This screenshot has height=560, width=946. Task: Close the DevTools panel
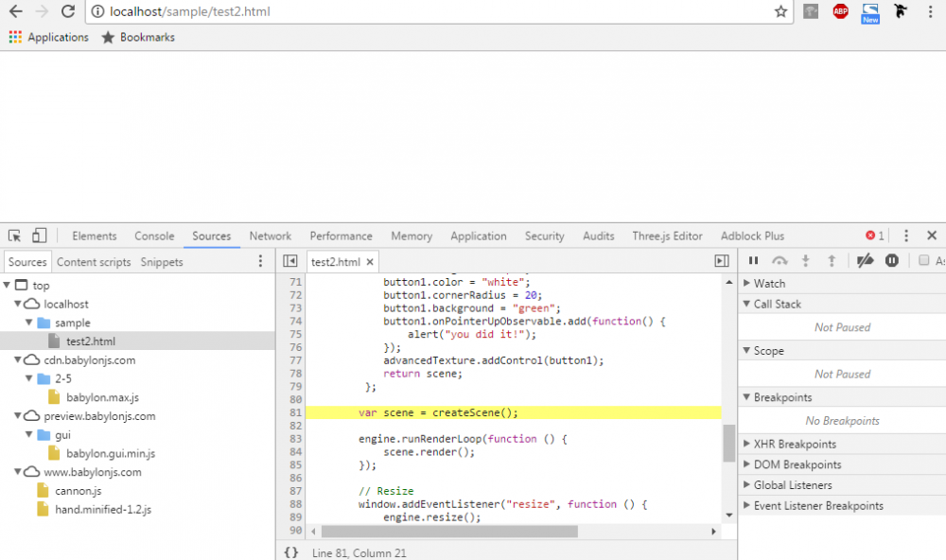point(932,236)
